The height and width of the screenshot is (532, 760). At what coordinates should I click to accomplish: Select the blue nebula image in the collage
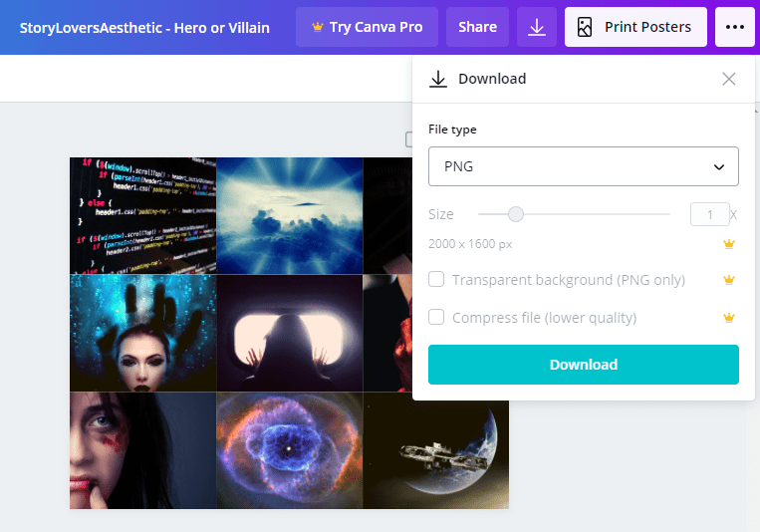click(289, 450)
